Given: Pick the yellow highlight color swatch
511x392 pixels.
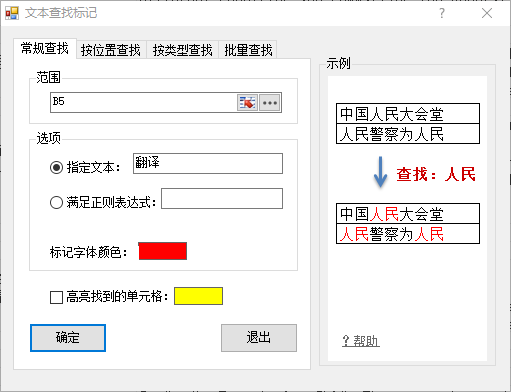Looking at the screenshot, I should (198, 296).
